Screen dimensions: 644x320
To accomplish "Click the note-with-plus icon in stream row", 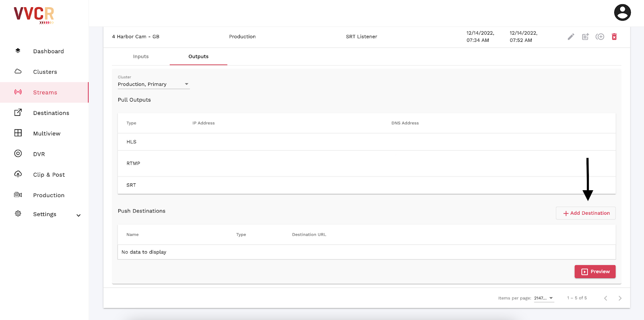I will (585, 37).
